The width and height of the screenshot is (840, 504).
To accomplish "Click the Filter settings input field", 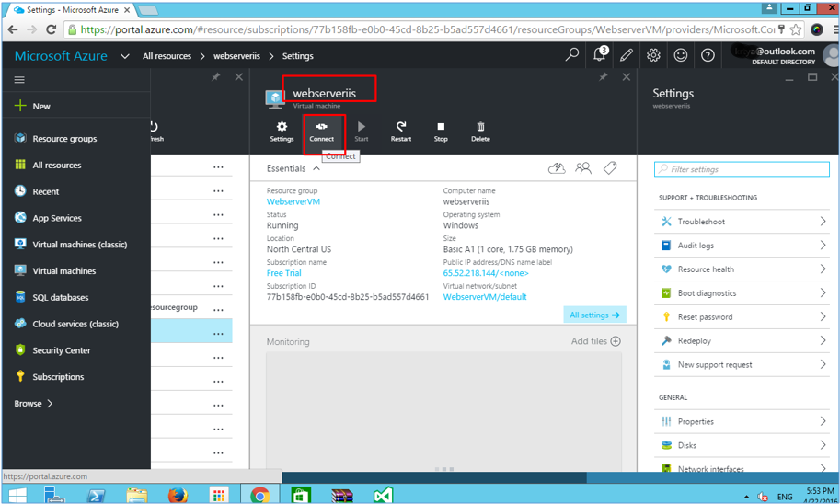I will (x=742, y=169).
